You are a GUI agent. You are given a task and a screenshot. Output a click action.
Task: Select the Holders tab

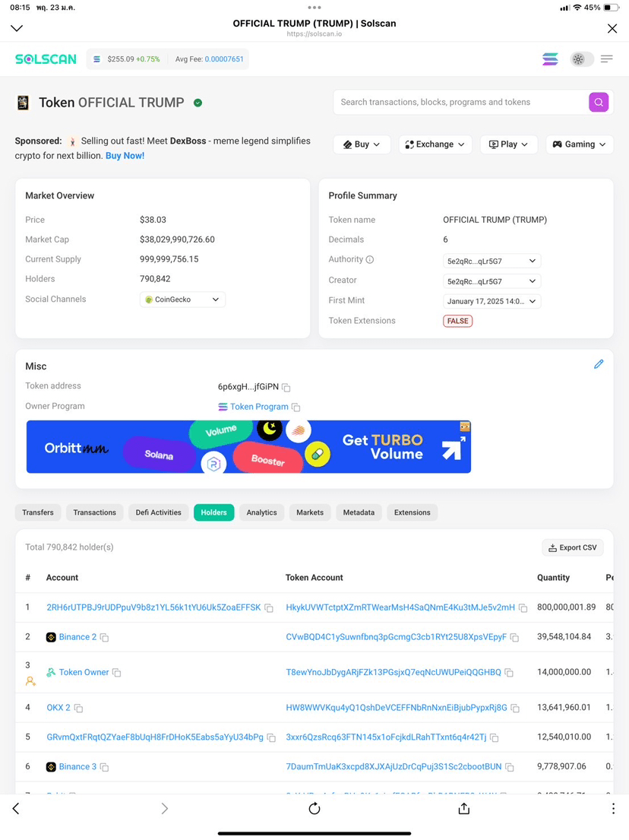pos(213,512)
